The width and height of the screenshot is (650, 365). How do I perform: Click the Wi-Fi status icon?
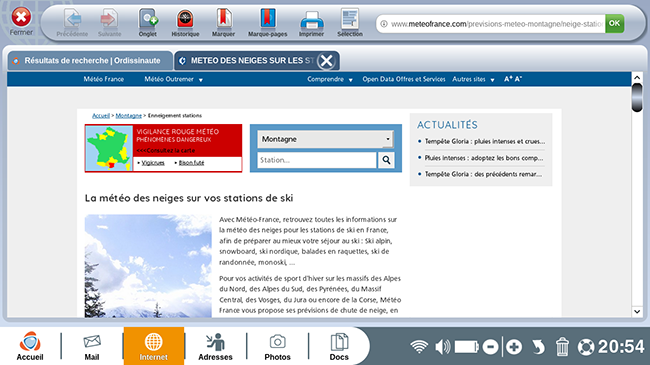point(419,347)
